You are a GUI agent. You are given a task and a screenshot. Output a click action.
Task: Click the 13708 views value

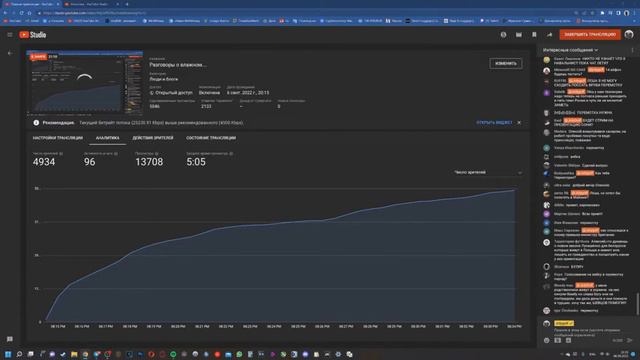tap(149, 162)
